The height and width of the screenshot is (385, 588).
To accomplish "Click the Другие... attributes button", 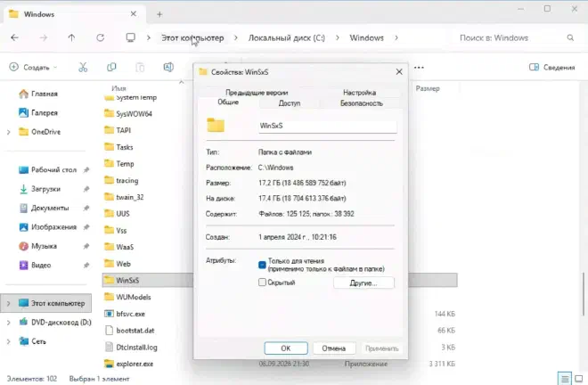I will pos(363,283).
